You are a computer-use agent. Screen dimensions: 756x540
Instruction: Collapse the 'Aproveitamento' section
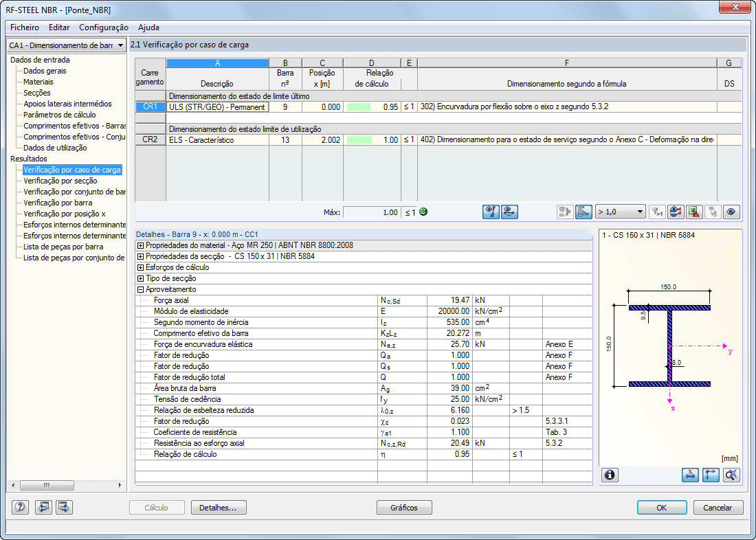(x=140, y=290)
